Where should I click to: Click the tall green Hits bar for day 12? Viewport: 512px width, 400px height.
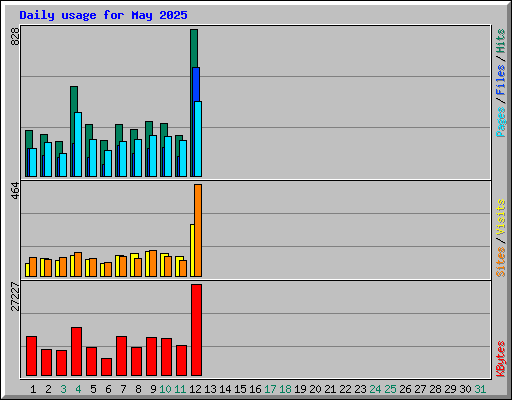(194, 48)
